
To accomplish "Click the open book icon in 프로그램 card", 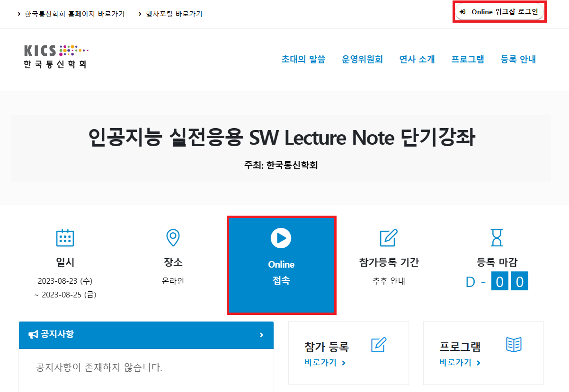I will click(x=514, y=345).
